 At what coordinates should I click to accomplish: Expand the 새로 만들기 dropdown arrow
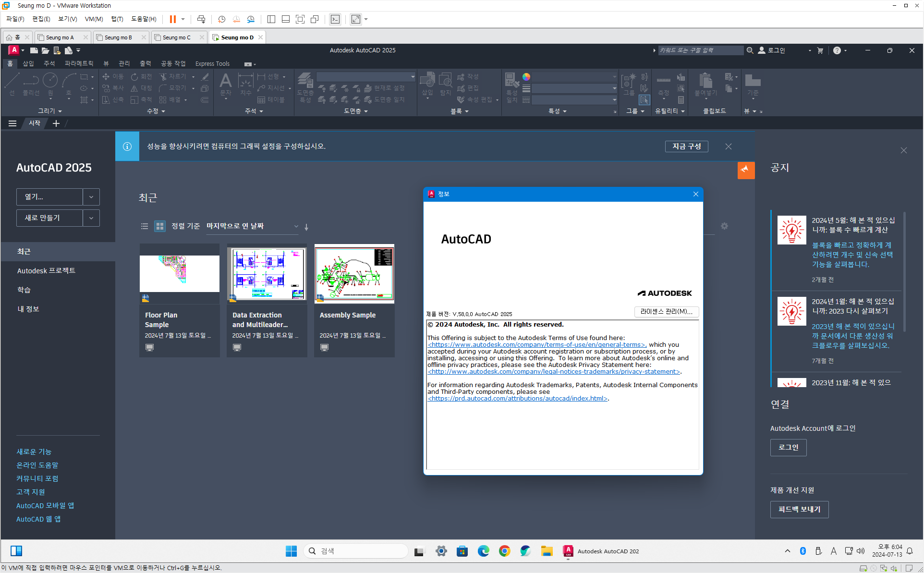(91, 218)
